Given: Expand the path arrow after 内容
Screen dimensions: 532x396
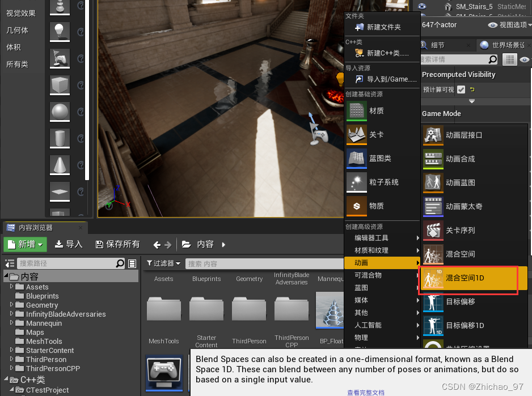Looking at the screenshot, I should (223, 244).
